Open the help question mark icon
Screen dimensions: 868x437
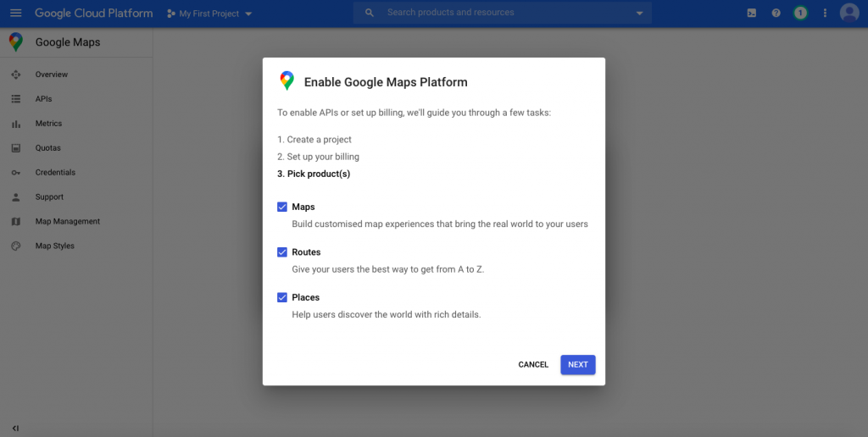pyautogui.click(x=776, y=14)
